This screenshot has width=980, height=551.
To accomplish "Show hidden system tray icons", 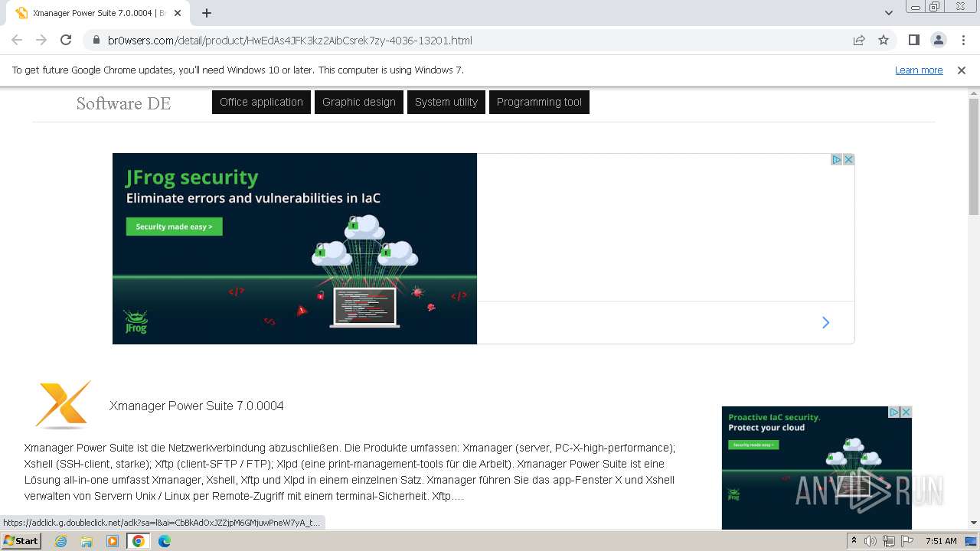I will (854, 541).
